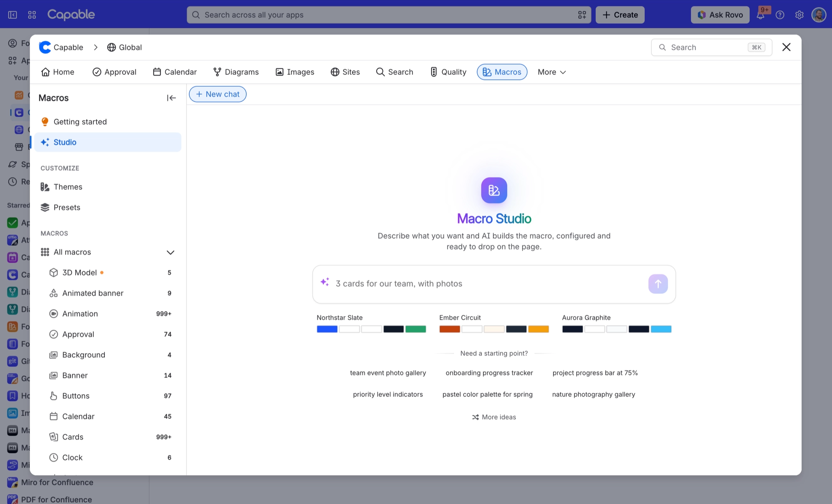Click the Ask Rovo button
The image size is (832, 504).
pos(720,15)
